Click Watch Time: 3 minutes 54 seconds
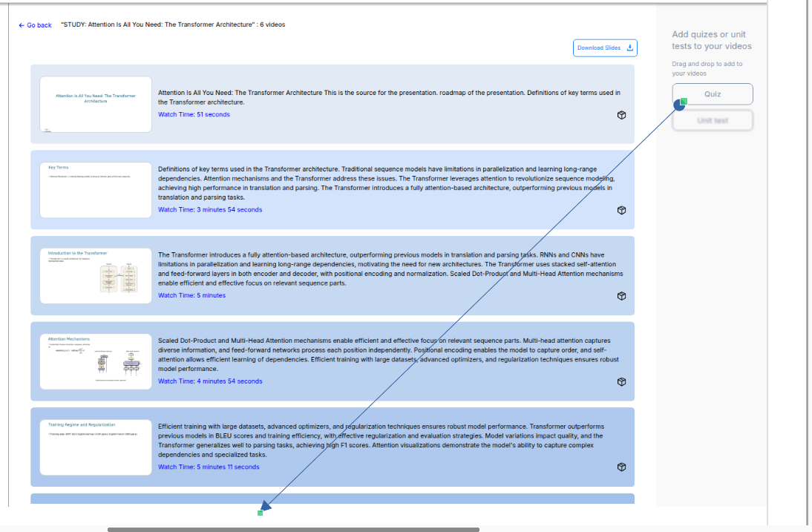The image size is (812, 532). (x=210, y=209)
